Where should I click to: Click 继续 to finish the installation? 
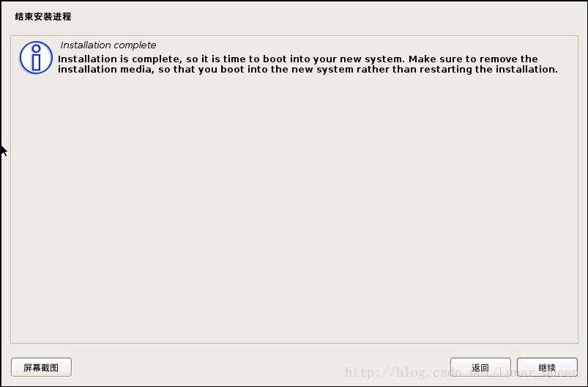(x=547, y=367)
